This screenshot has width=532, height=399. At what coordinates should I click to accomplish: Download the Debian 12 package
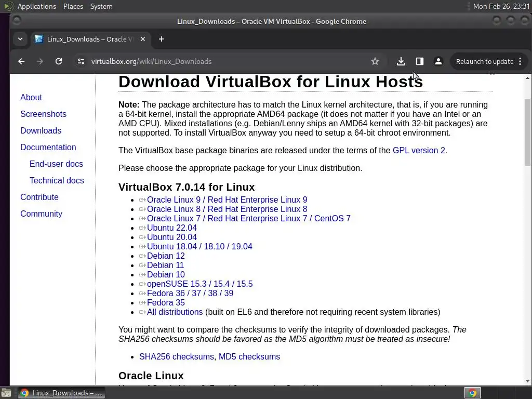(166, 256)
